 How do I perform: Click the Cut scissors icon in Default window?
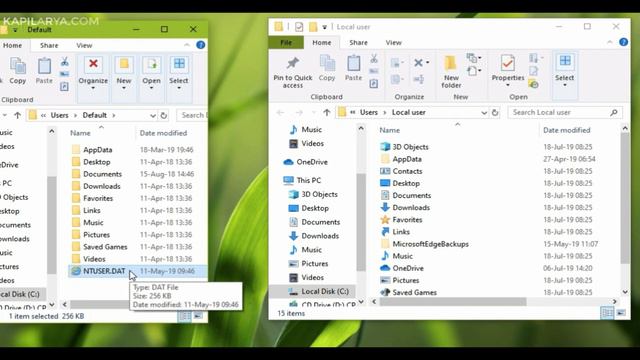(64, 62)
